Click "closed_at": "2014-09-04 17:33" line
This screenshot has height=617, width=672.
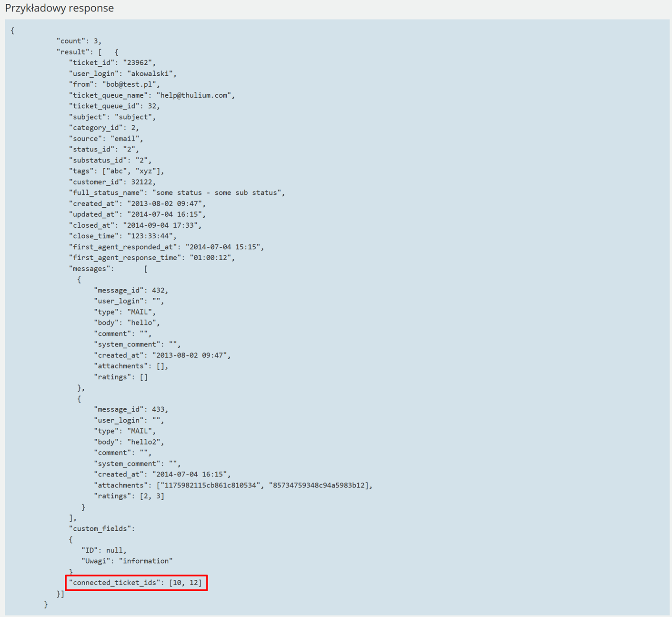(135, 225)
